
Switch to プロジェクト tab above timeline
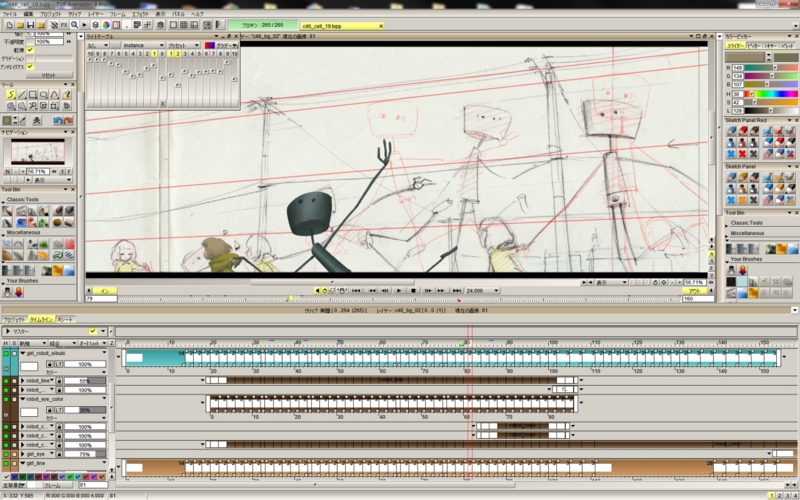tap(14, 319)
